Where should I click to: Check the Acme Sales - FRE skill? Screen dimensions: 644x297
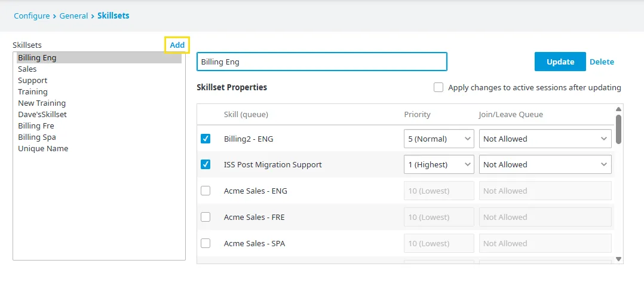[x=206, y=217]
